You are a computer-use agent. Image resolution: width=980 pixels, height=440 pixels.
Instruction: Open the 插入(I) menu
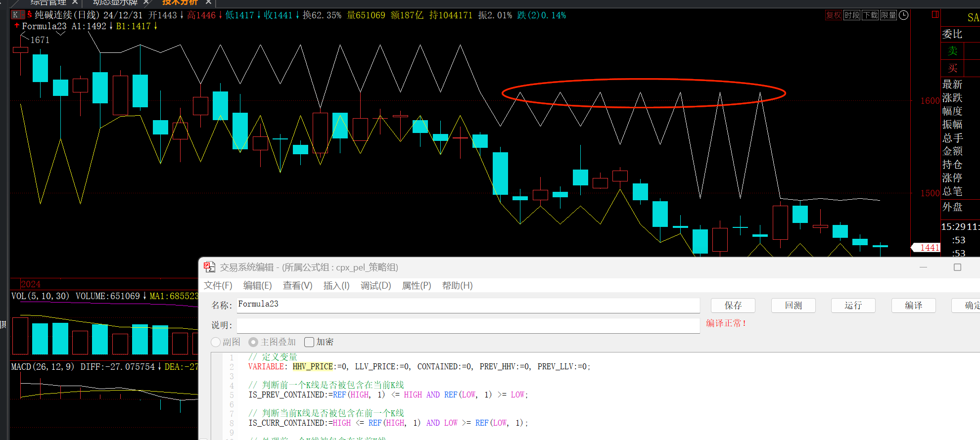pyautogui.click(x=336, y=286)
